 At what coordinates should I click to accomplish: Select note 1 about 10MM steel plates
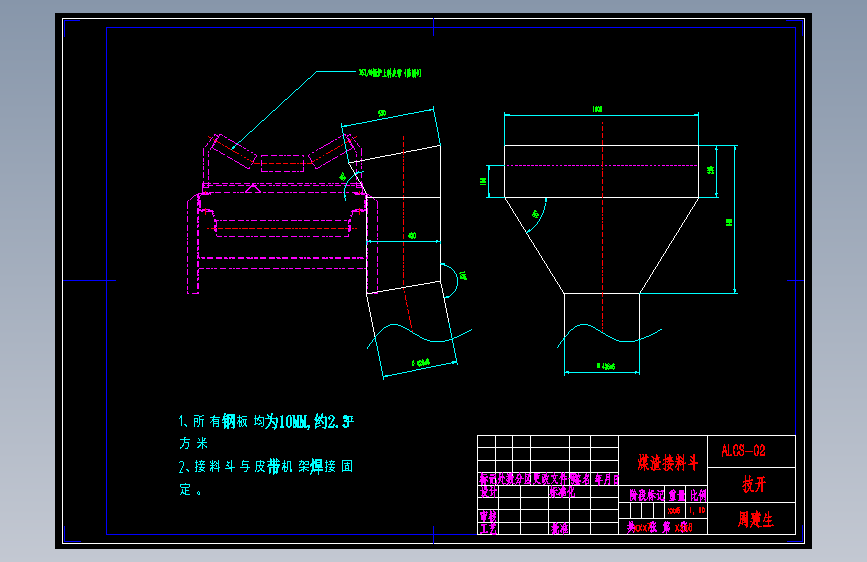pyautogui.click(x=266, y=432)
